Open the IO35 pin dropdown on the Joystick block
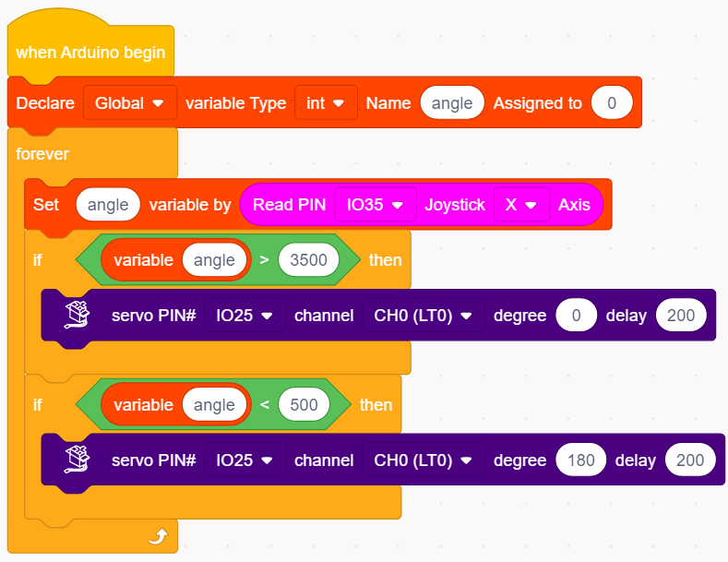Viewport: 728px width, 562px height. [x=376, y=205]
